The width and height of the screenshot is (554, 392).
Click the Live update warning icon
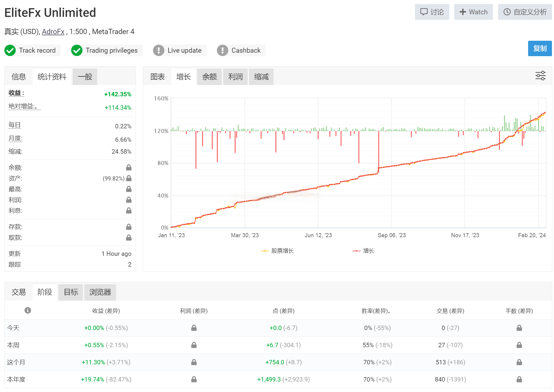[159, 50]
